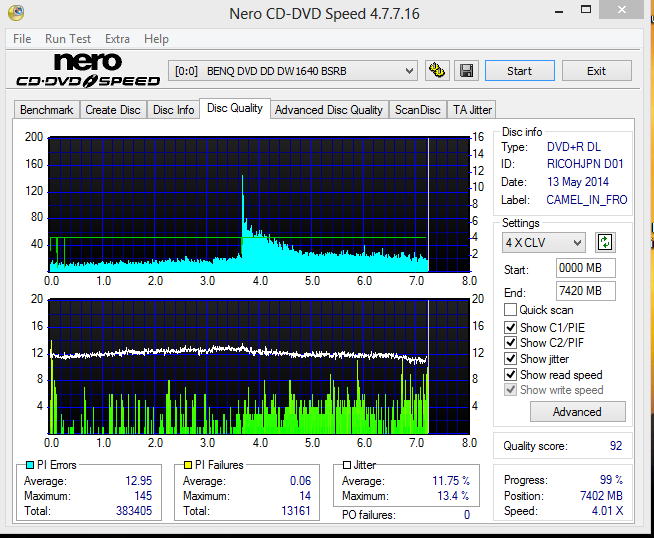Uncheck Show C1/PIE
The width and height of the screenshot is (654, 538).
(x=510, y=327)
